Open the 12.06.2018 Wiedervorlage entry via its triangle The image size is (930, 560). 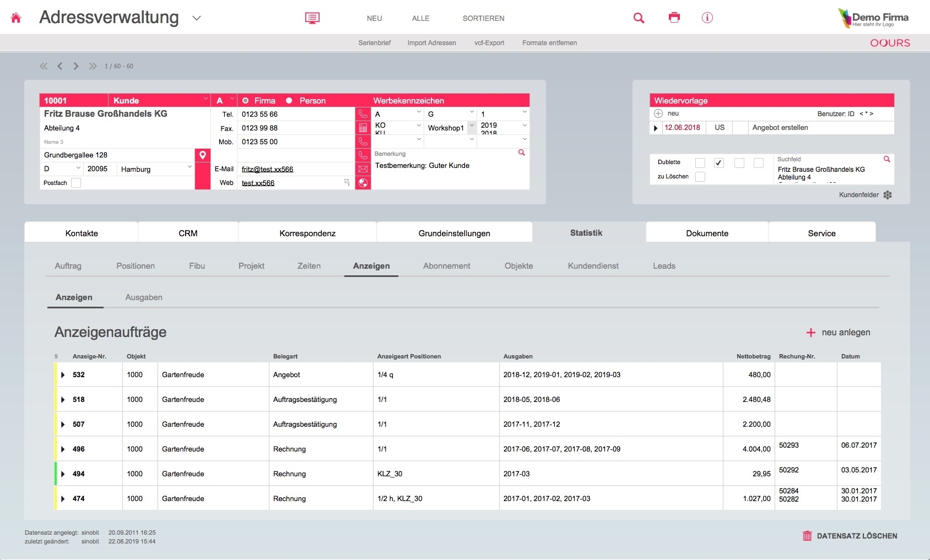(x=656, y=128)
